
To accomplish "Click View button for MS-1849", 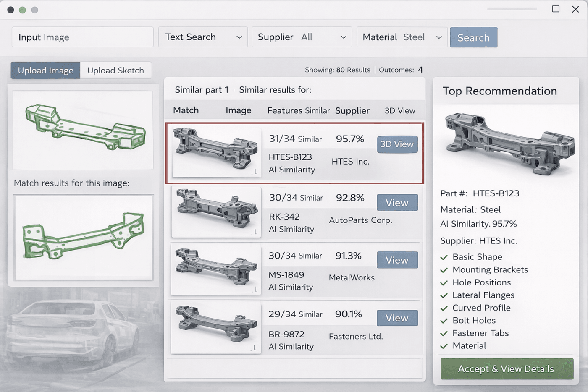I will point(397,260).
